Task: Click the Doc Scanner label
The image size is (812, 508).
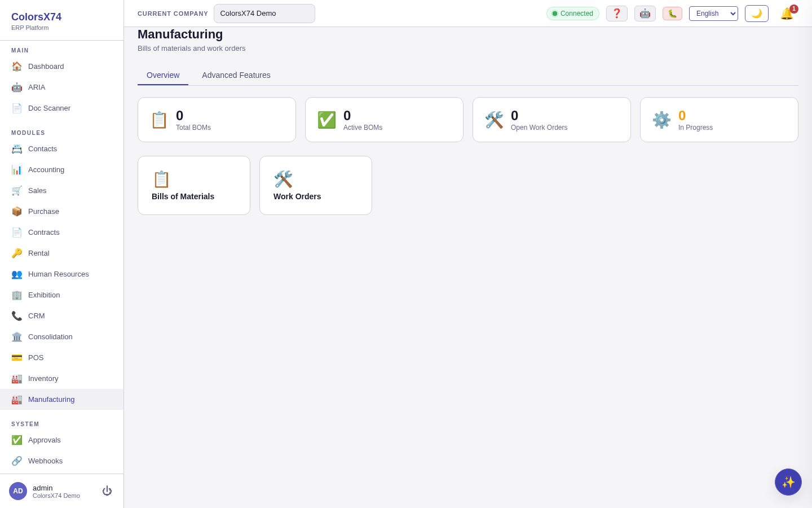Action: (x=49, y=108)
